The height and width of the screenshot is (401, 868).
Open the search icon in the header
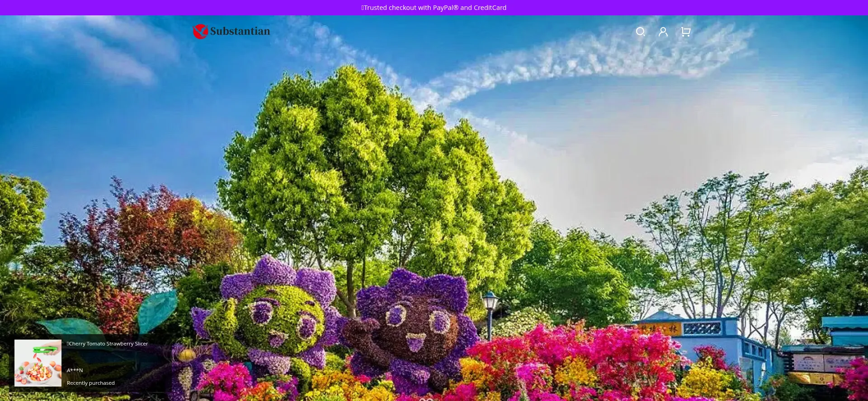tap(640, 32)
